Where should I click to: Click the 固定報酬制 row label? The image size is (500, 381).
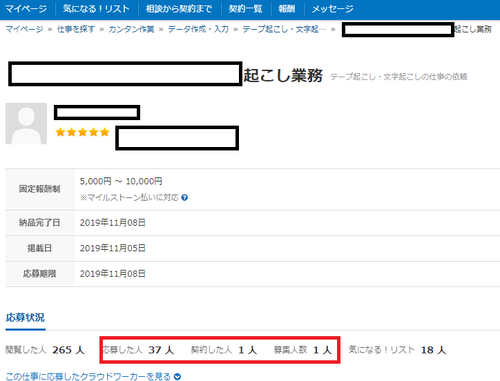40,189
